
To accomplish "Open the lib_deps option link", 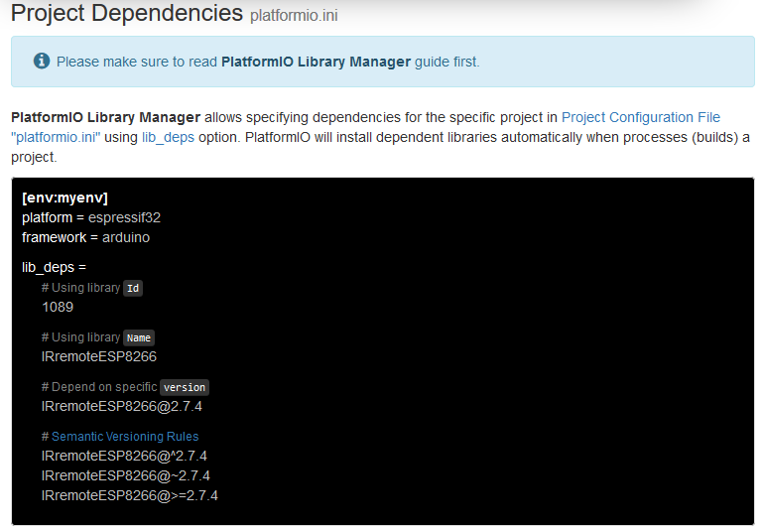I will pyautogui.click(x=168, y=137).
